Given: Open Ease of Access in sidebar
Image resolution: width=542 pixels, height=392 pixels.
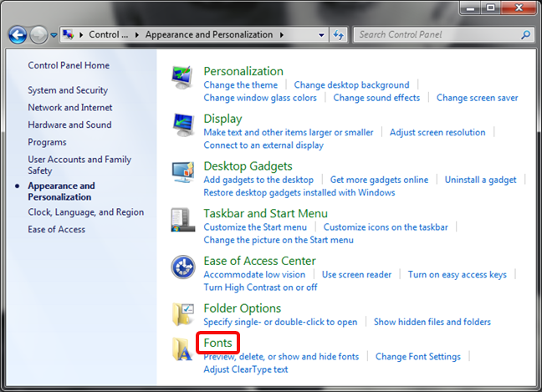Looking at the screenshot, I should (x=56, y=229).
